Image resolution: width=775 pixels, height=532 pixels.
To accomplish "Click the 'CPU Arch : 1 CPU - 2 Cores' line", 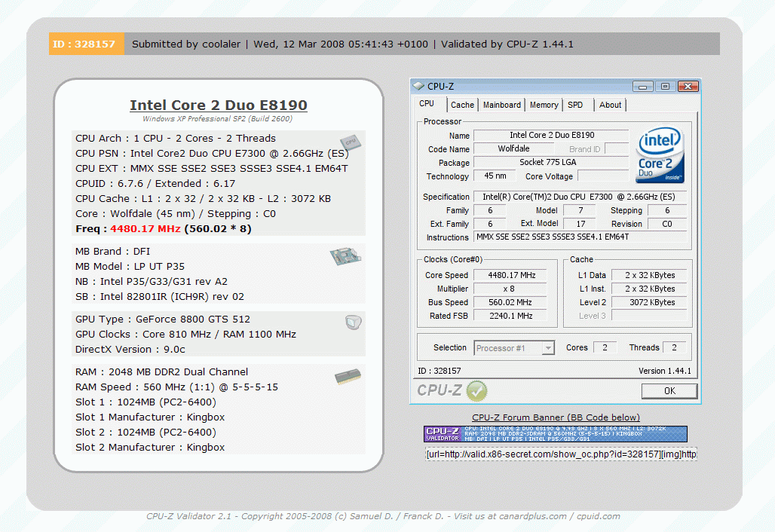I will 176,139.
